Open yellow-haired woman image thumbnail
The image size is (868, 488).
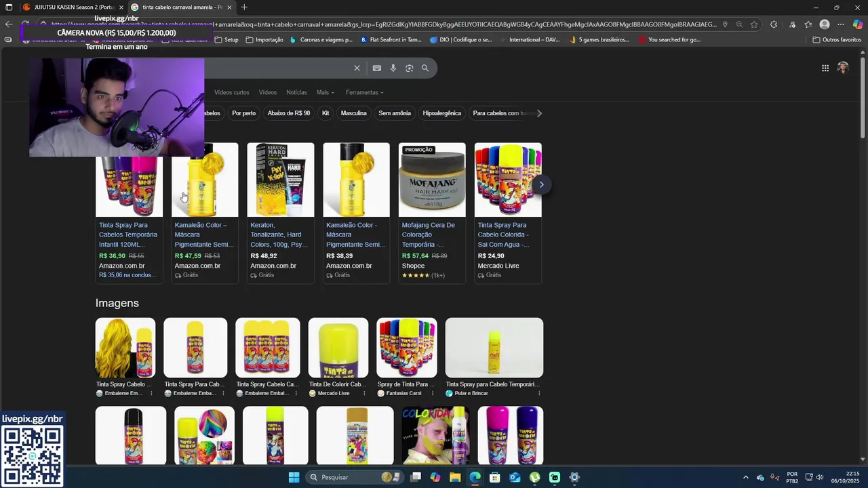(x=125, y=348)
